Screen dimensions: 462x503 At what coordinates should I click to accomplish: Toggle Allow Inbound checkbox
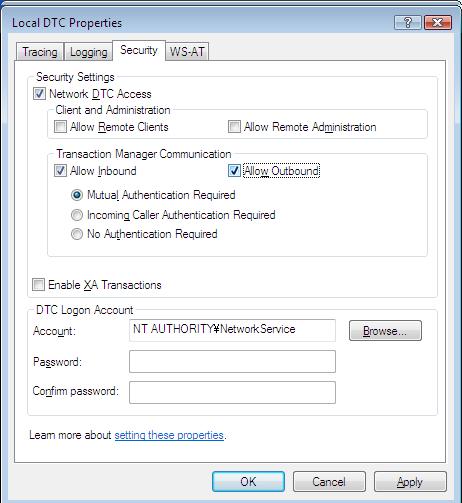pos(60,171)
